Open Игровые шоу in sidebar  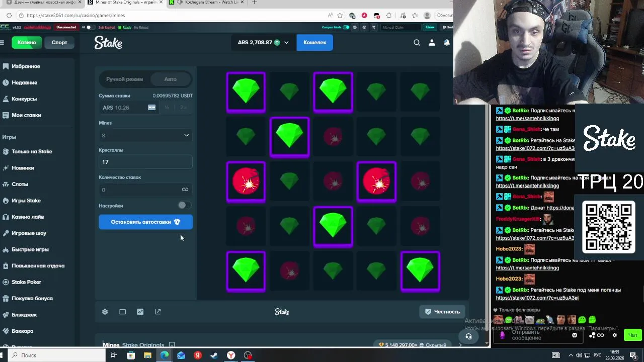pyautogui.click(x=29, y=233)
